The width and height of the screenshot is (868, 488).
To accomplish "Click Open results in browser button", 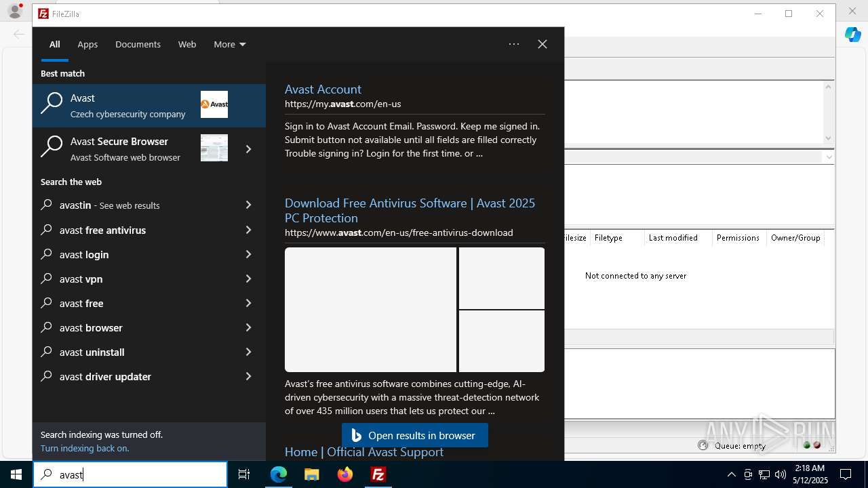I will pyautogui.click(x=415, y=435).
